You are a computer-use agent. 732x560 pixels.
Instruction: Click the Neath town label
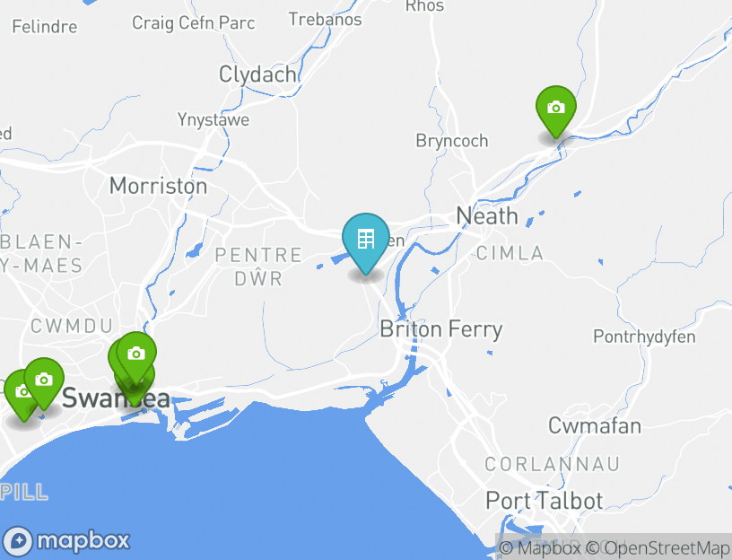(487, 216)
